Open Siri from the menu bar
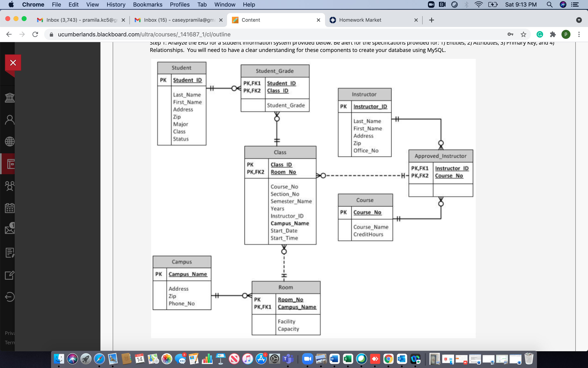Screen dimensions: 588x368 (x=563, y=4)
